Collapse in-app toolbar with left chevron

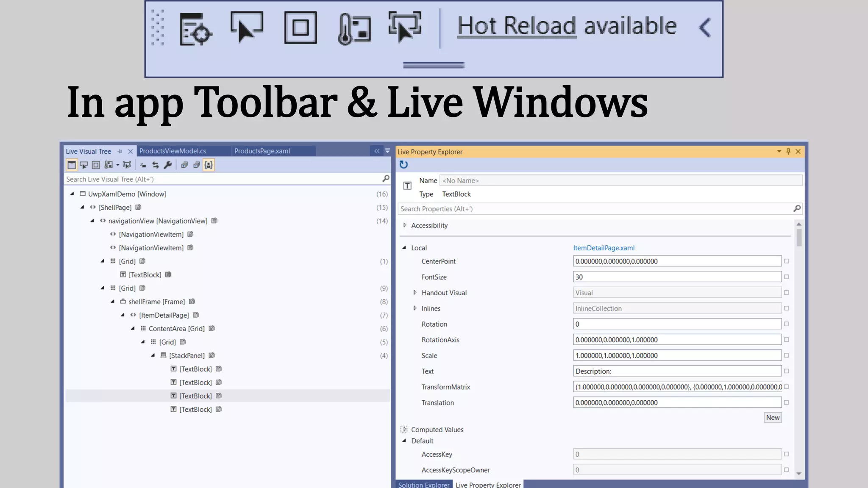point(705,28)
